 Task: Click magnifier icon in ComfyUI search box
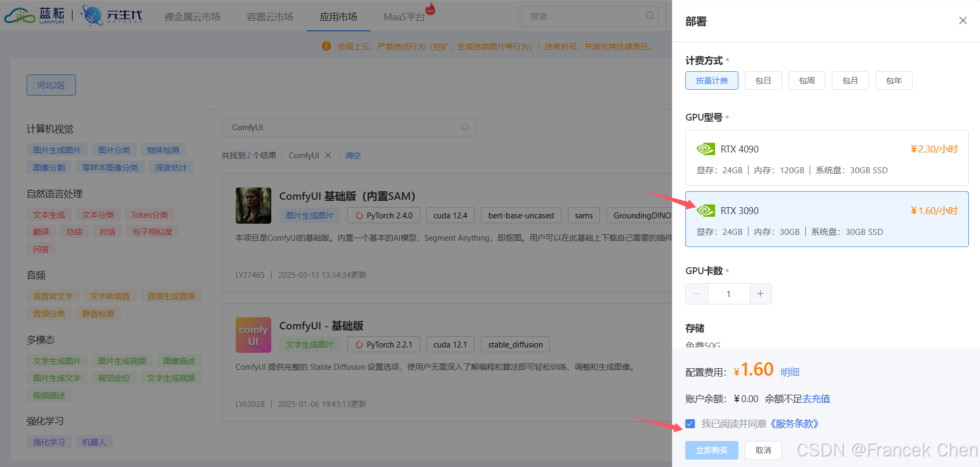click(465, 127)
